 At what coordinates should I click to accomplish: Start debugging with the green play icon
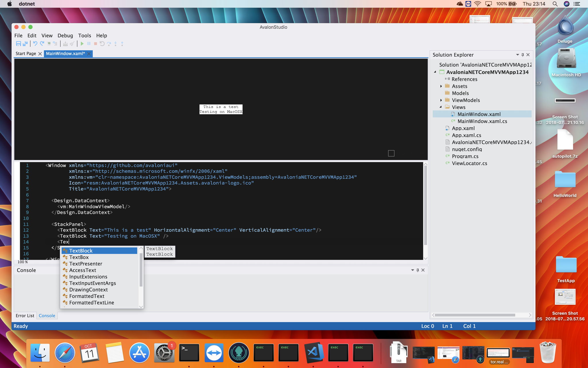82,44
